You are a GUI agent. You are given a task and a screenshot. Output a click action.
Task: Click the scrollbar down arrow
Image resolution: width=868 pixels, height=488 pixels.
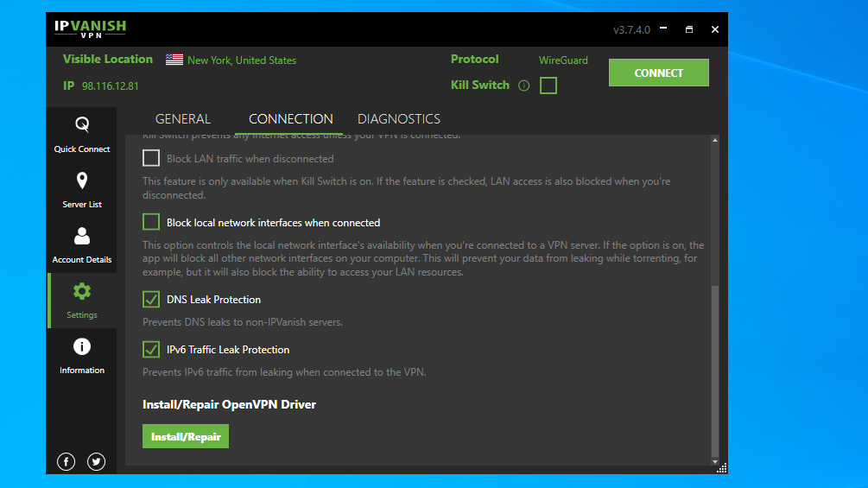click(x=714, y=461)
